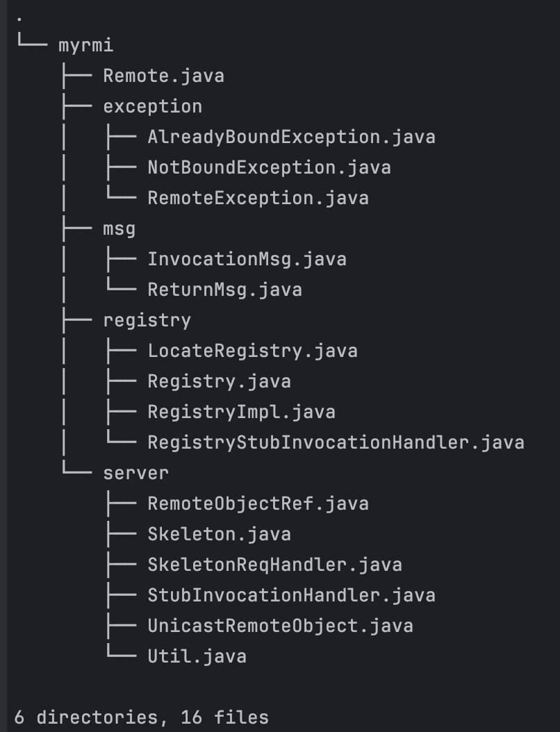Click RegistryImpl.java entry
The width and height of the screenshot is (560, 732).
(x=241, y=412)
